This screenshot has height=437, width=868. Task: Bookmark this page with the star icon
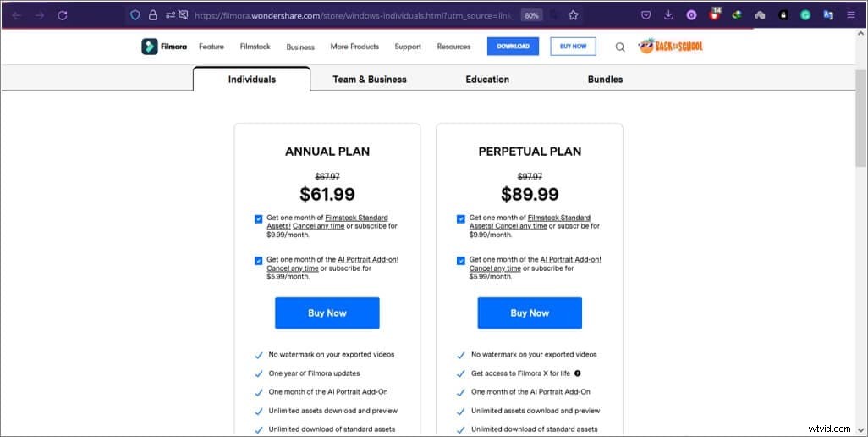click(x=574, y=15)
